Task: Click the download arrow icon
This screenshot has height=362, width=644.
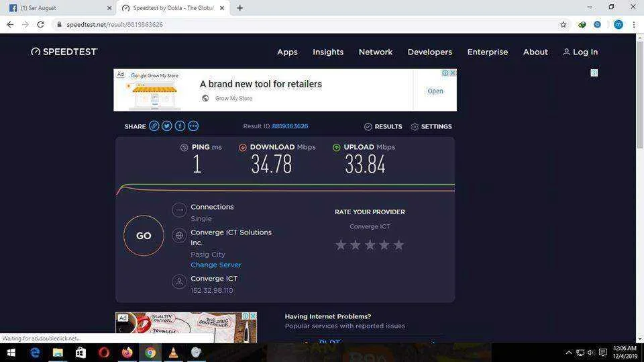Action: pyautogui.click(x=242, y=147)
